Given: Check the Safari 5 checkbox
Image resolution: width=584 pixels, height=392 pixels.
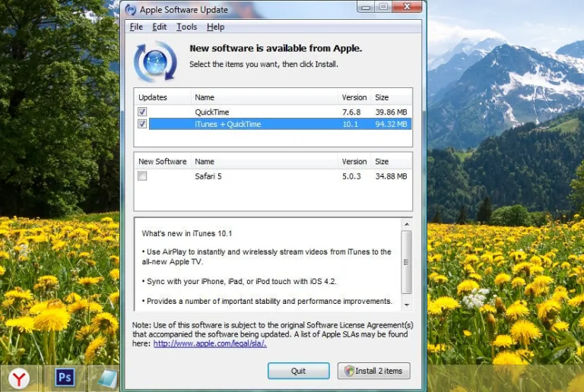Looking at the screenshot, I should pyautogui.click(x=142, y=176).
